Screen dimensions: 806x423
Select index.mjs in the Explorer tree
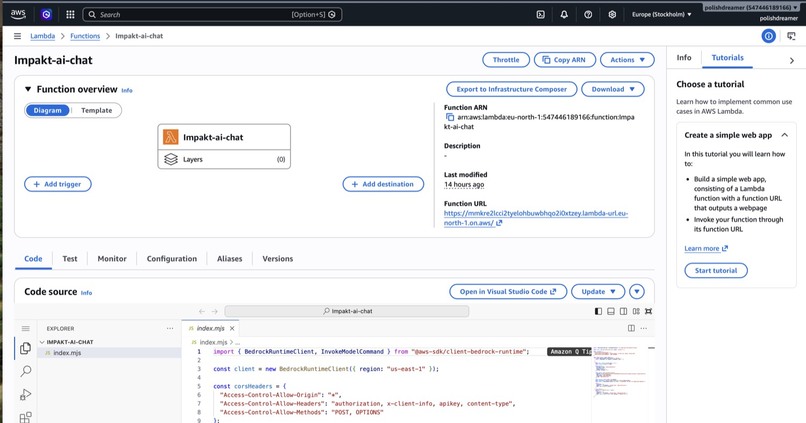109,353
